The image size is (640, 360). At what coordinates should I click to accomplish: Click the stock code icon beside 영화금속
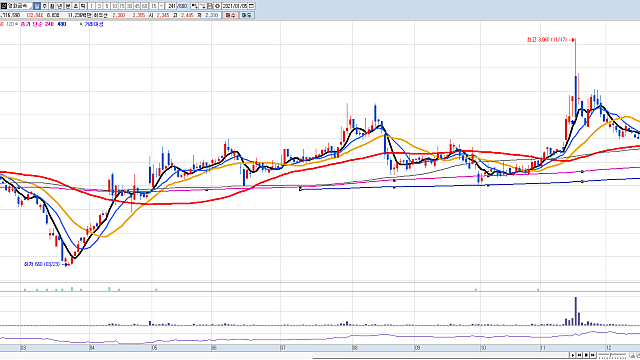tap(3, 6)
